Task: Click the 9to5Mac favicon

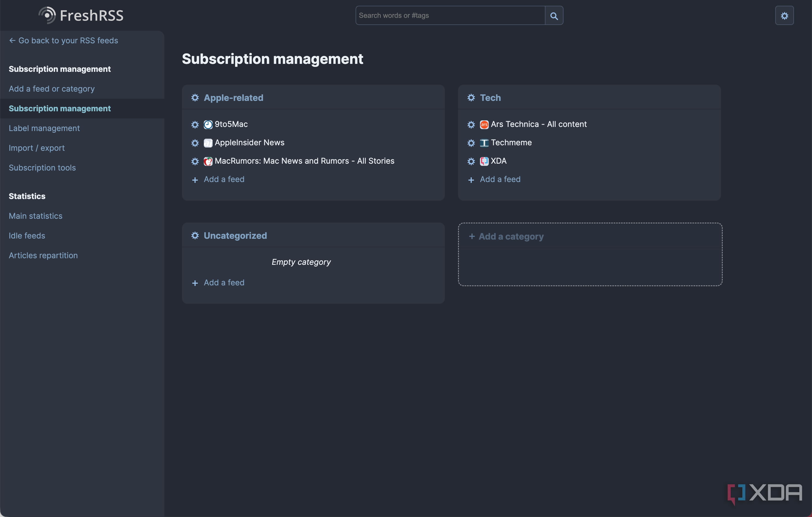Action: (208, 124)
